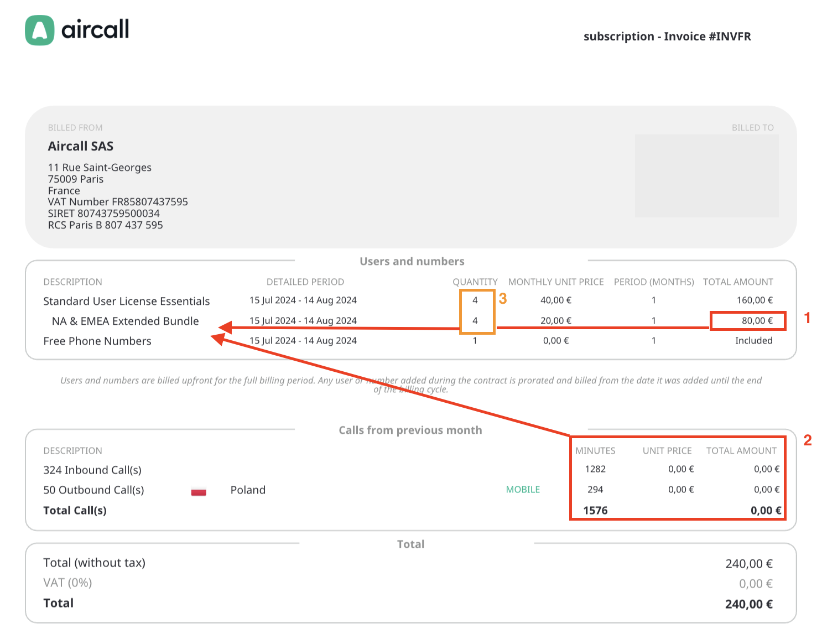
Task: Click the 'UNIT PRICE' column header in calls table
Action: [667, 450]
